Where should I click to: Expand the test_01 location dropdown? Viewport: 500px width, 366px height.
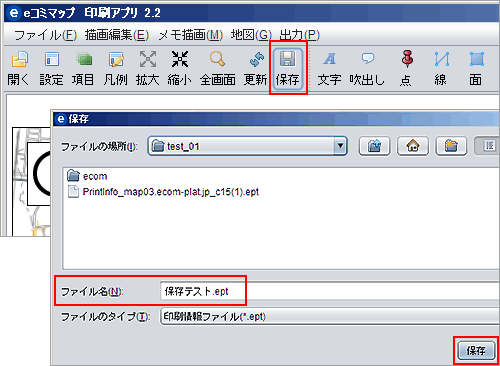coord(340,146)
